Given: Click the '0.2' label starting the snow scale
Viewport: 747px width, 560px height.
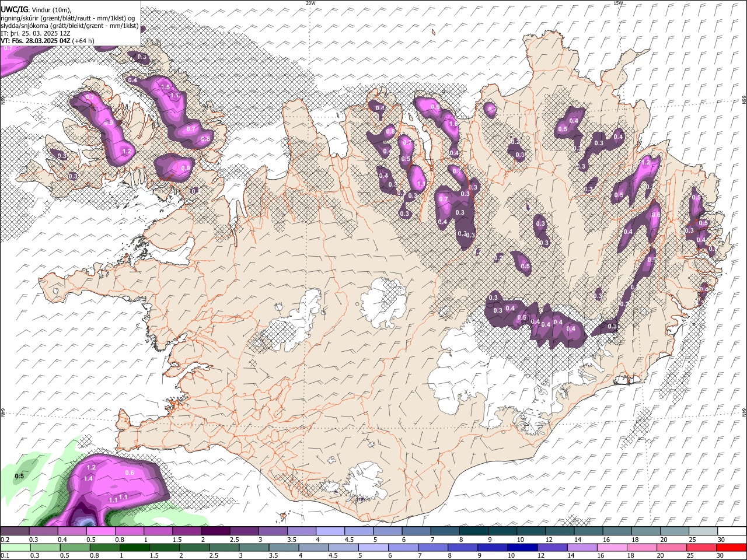Looking at the screenshot, I should point(5,540).
